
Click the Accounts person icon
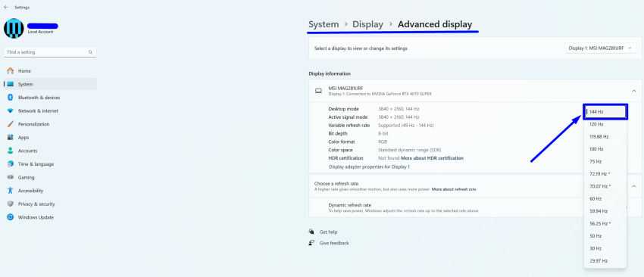click(11, 151)
